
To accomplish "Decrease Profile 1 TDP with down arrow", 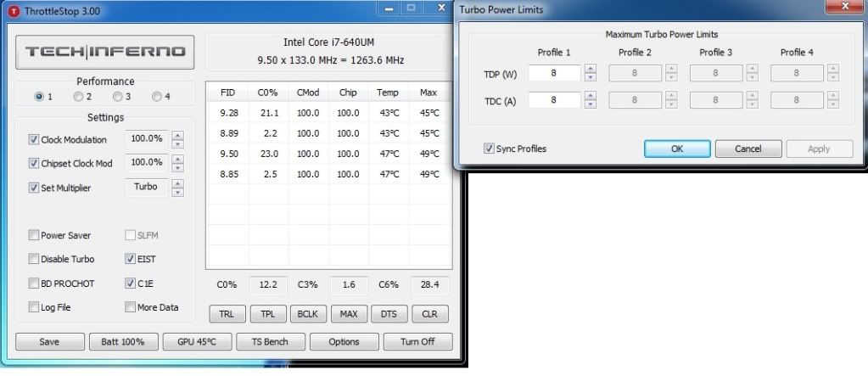I will click(x=591, y=77).
